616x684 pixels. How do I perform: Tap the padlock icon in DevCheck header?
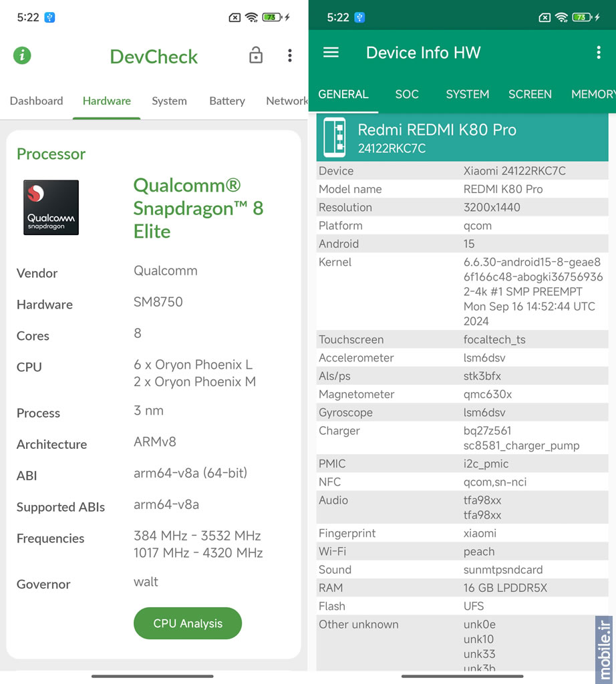(256, 55)
